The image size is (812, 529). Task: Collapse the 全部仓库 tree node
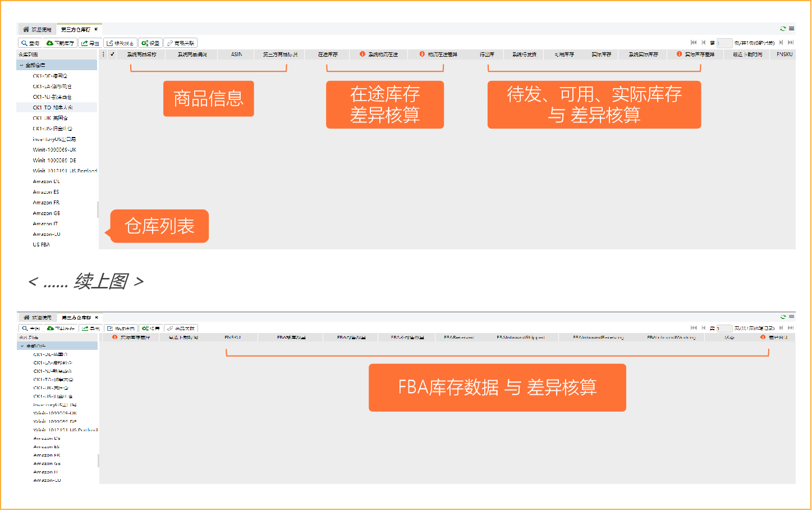tap(21, 65)
